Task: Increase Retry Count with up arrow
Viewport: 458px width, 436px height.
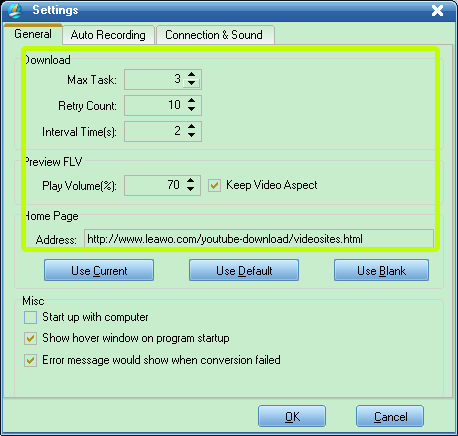Action: [x=191, y=100]
